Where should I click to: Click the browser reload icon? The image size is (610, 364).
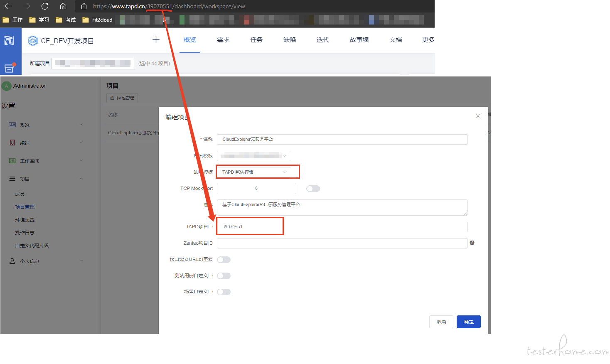tap(45, 6)
